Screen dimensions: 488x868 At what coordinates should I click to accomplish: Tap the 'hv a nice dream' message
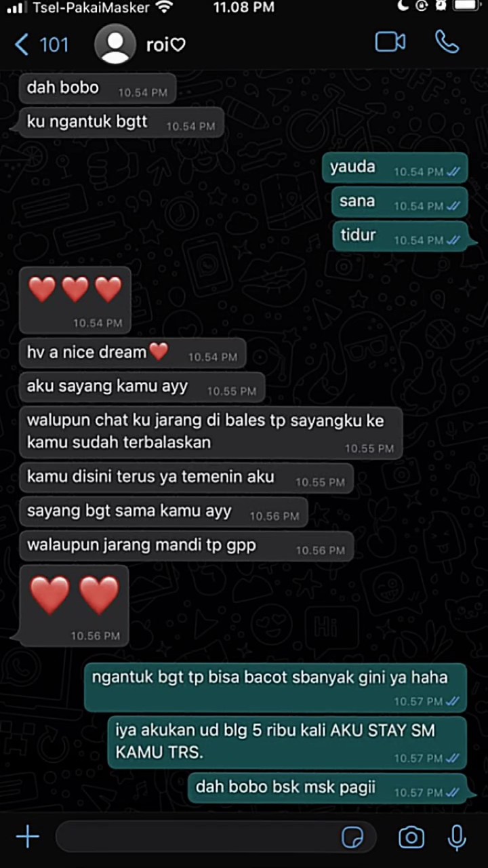coord(132,353)
